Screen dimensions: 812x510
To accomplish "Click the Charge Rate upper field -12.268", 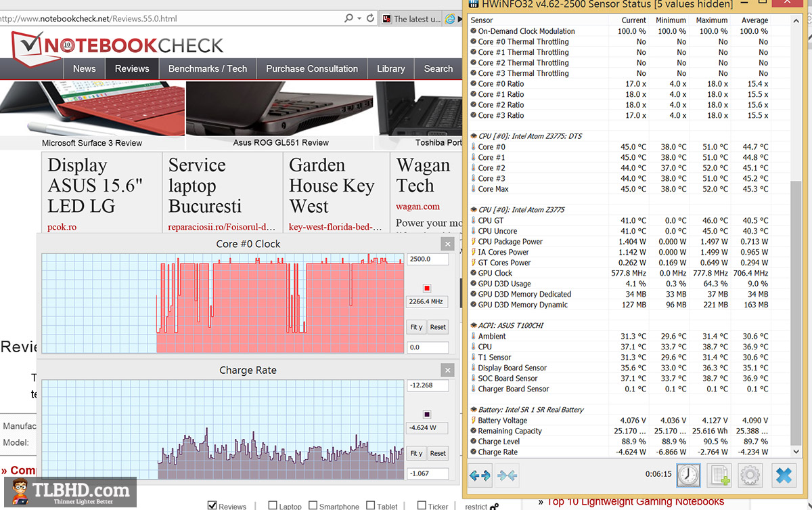I will click(428, 385).
